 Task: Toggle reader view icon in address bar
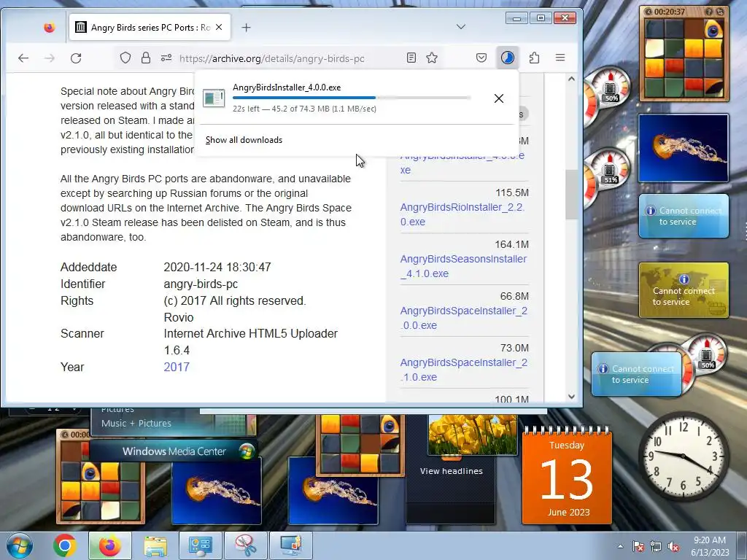pyautogui.click(x=411, y=58)
